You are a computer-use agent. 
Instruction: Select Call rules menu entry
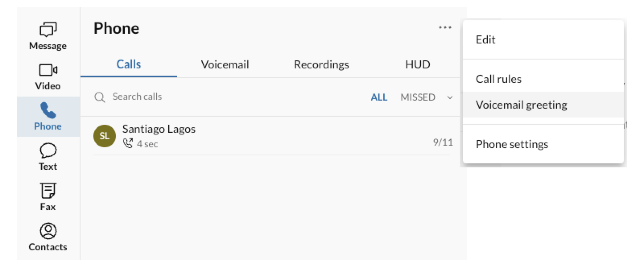[x=498, y=79]
